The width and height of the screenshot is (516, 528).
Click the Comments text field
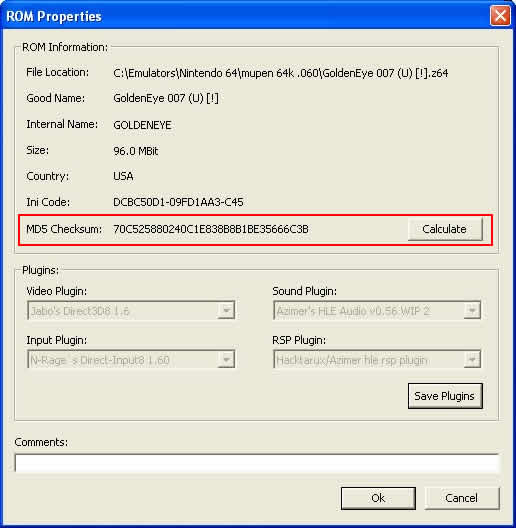click(x=257, y=463)
